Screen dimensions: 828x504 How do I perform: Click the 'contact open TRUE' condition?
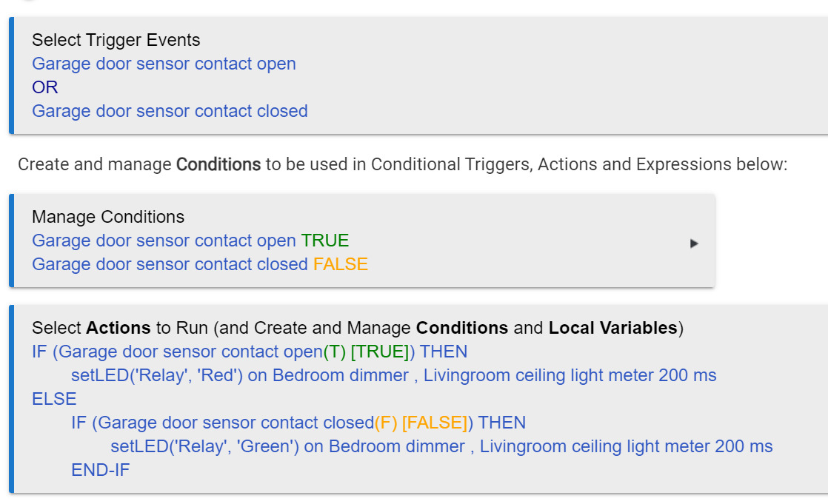190,241
